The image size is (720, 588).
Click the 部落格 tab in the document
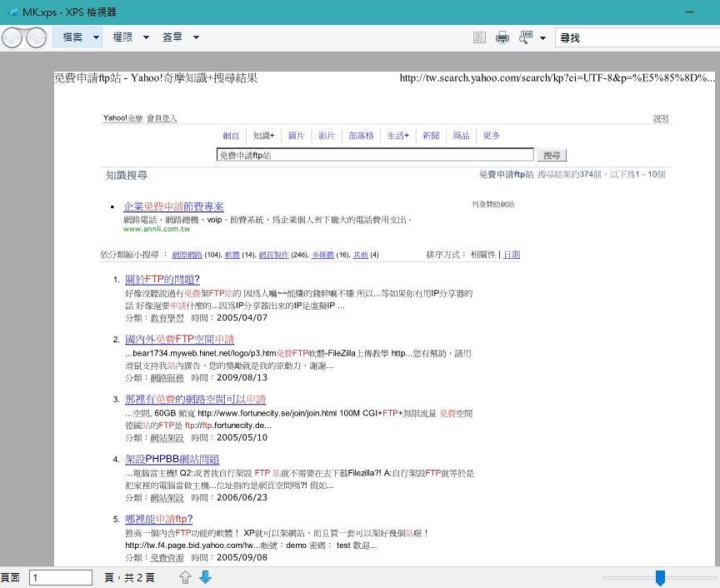click(x=362, y=136)
